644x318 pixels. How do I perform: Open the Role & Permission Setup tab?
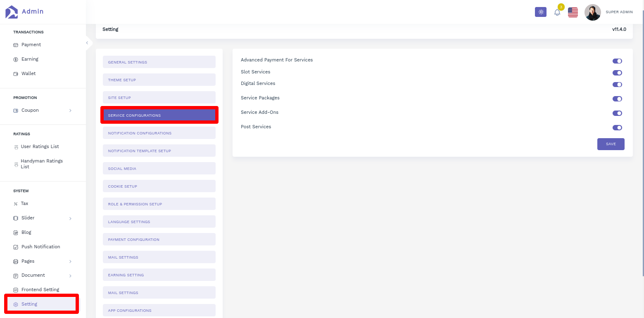(159, 204)
